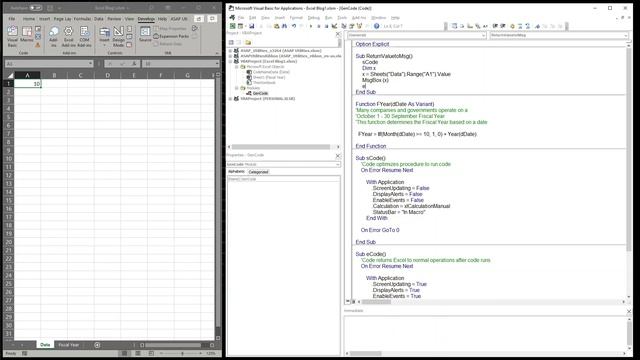Click the Excel horizontal scrollbar
Image resolution: width=640 pixels, height=360 pixels.
173,345
